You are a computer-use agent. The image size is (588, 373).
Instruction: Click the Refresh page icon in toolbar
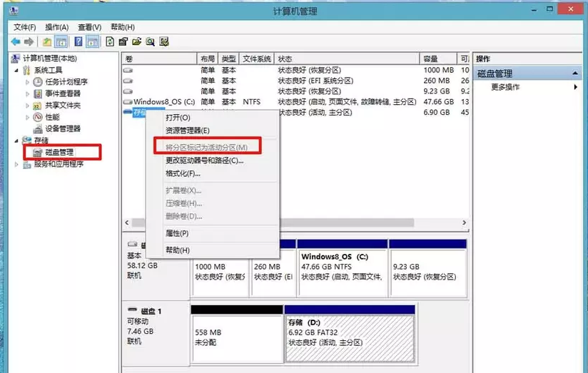110,41
